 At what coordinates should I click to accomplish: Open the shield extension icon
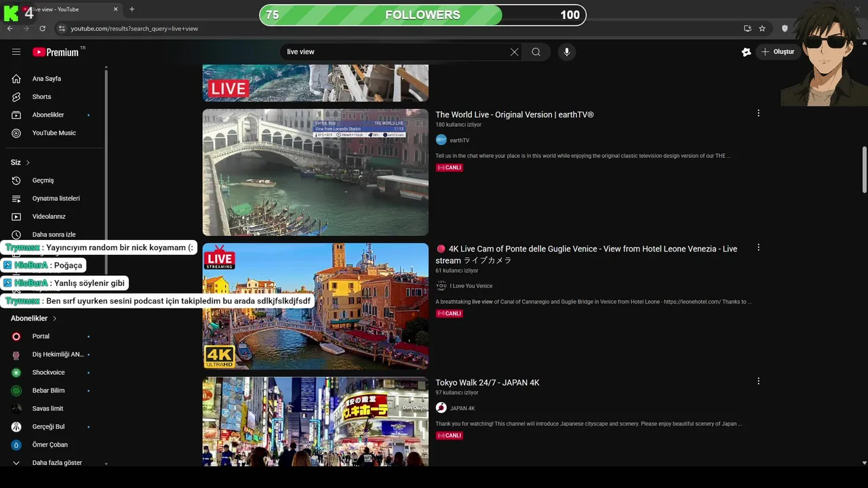(x=785, y=28)
